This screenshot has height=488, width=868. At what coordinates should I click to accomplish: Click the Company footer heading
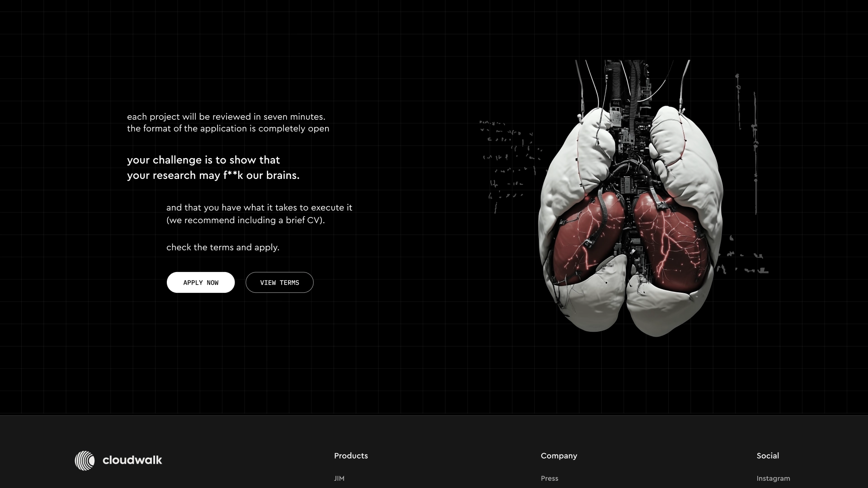[x=559, y=455]
